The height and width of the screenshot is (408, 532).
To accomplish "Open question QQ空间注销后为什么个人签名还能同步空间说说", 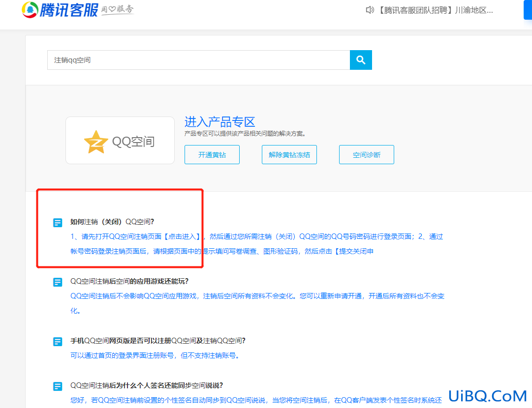I will (147, 385).
